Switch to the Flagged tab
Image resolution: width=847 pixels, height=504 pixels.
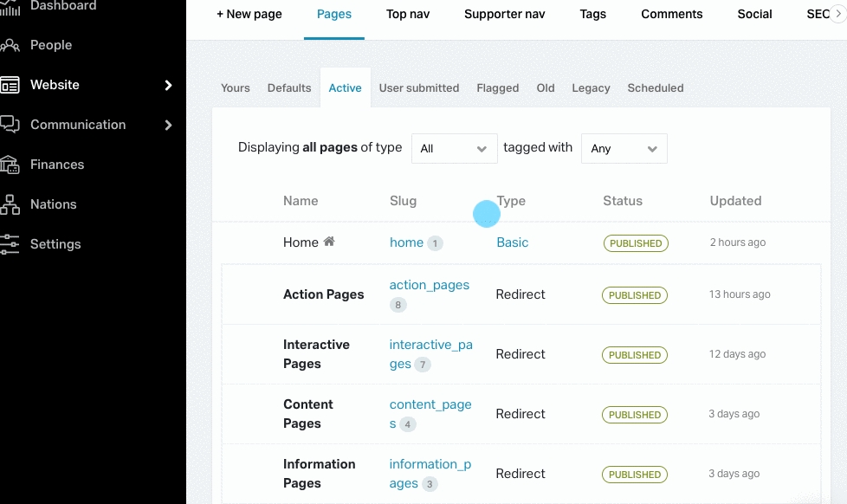pos(498,87)
